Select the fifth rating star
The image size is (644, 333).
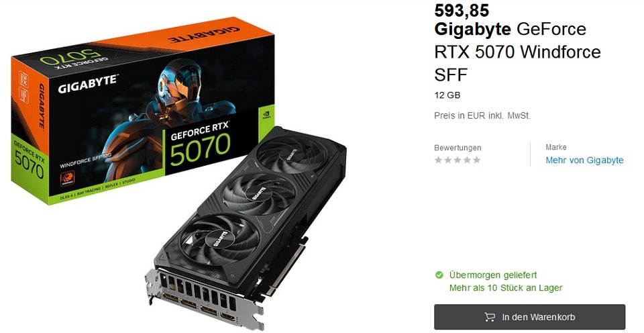click(x=476, y=160)
